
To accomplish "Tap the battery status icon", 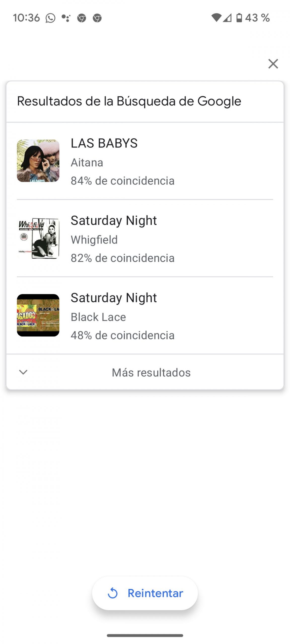I will coord(239,18).
